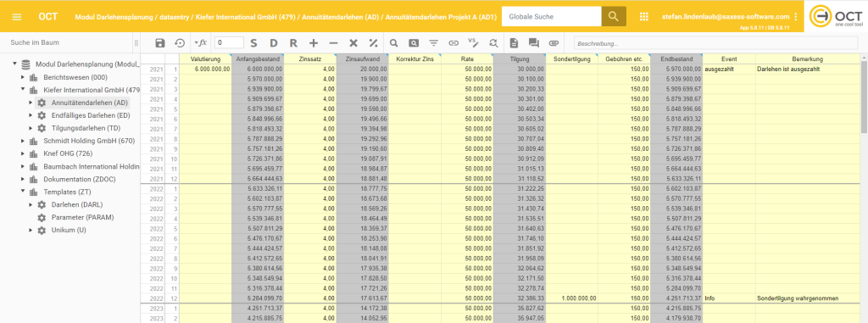Open the fx formula dropdown
Screen dimensions: 868x323
(x=200, y=42)
